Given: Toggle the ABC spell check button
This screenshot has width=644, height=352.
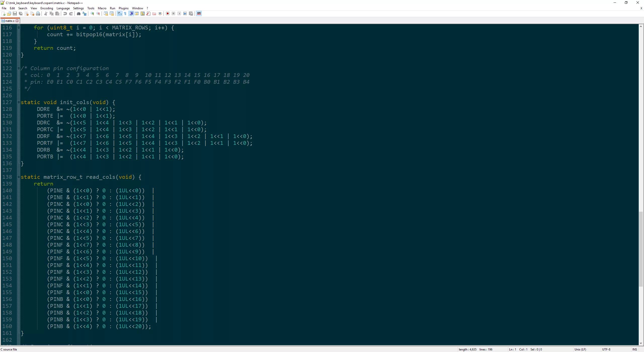Looking at the screenshot, I should (199, 14).
